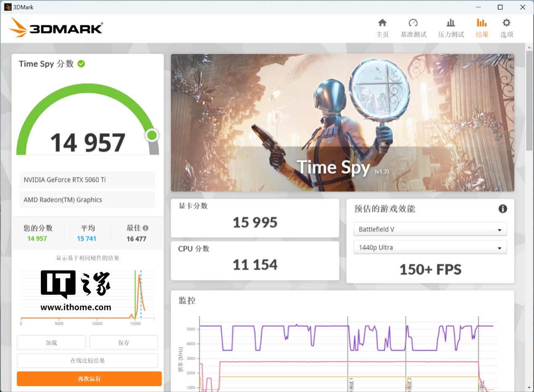Expand the Battlefield V game dropdown
This screenshot has height=392, width=534.
coord(430,229)
